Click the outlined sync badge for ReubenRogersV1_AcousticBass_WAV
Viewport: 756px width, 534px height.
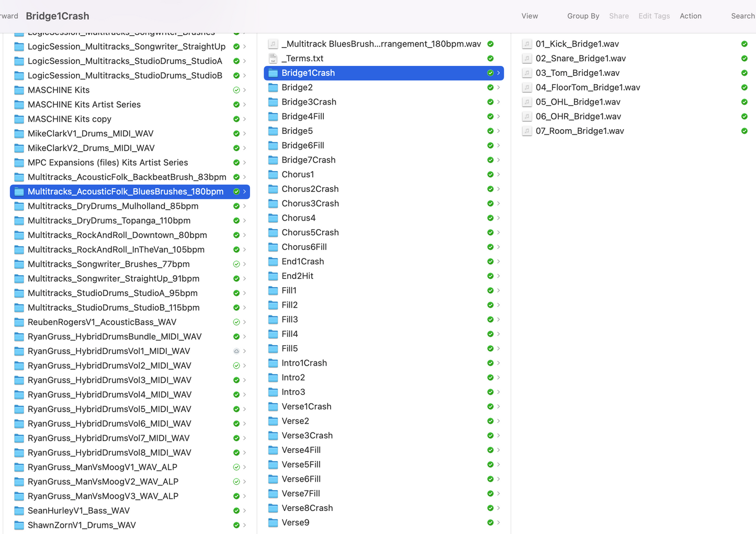coord(236,322)
